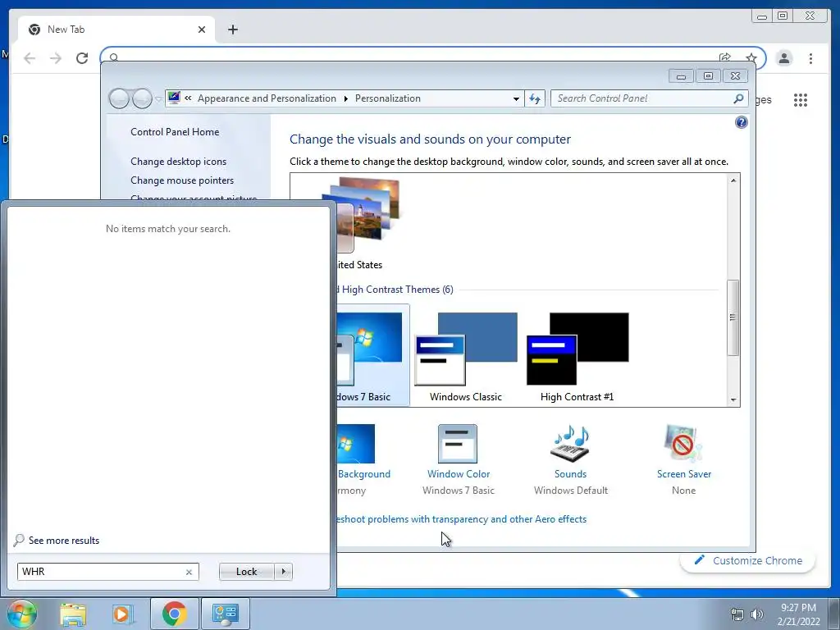Select the New Tab tab in Chrome

116,30
